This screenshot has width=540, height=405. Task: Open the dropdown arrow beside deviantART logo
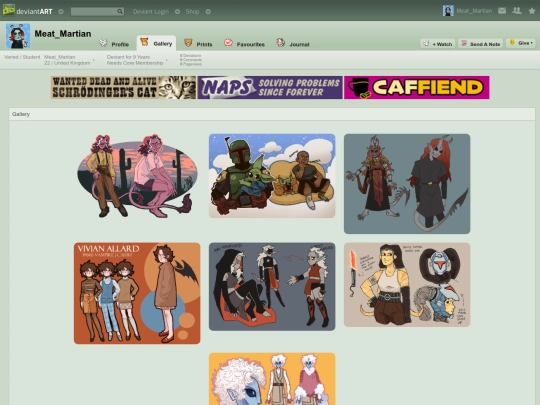61,12
